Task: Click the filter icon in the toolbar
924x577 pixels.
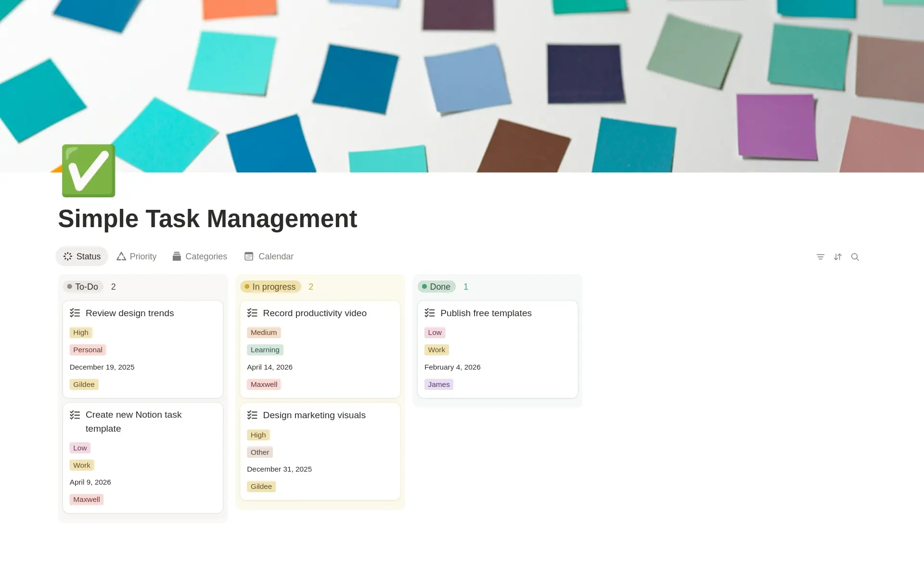Action: pos(821,257)
